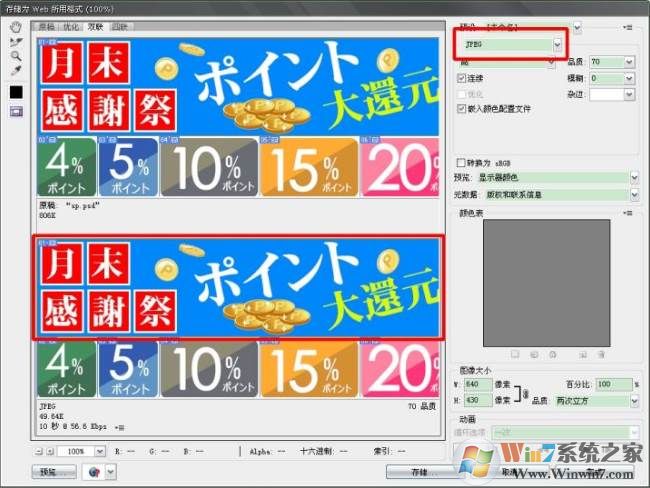
Task: Click the 预览 preview button
Action: (x=54, y=472)
